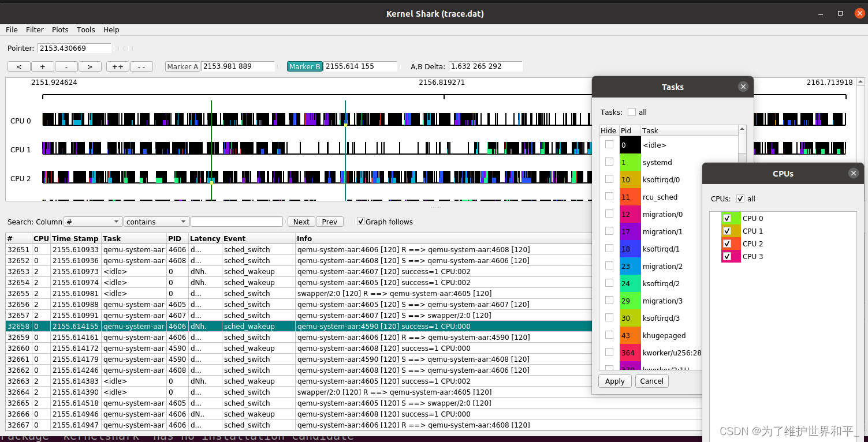This screenshot has width=868, height=442.
Task: Uncheck CPU 2 in the CPUs dialog
Action: [x=727, y=244]
